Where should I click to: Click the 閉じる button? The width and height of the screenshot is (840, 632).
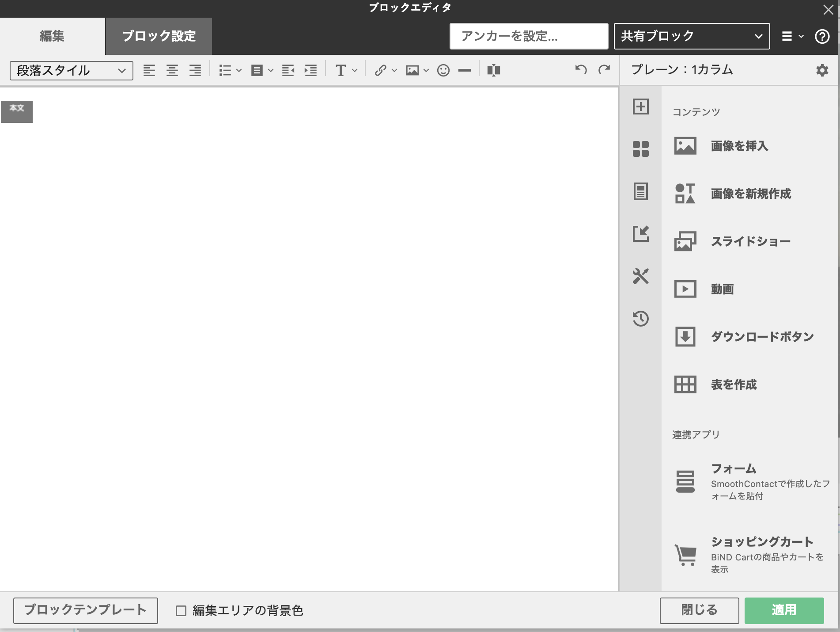click(x=700, y=611)
